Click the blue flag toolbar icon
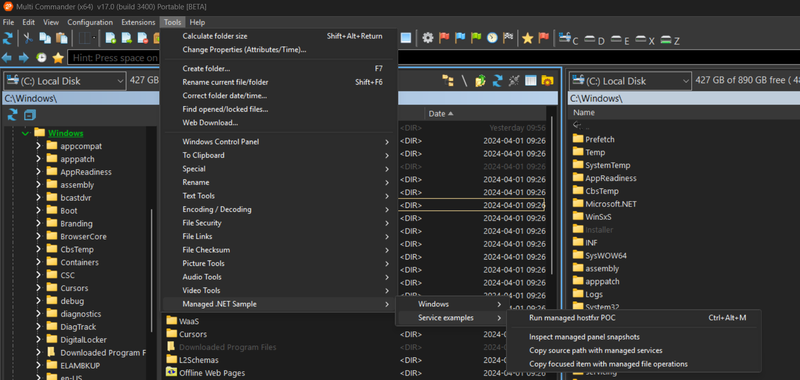This screenshot has height=380, width=800. (460, 38)
